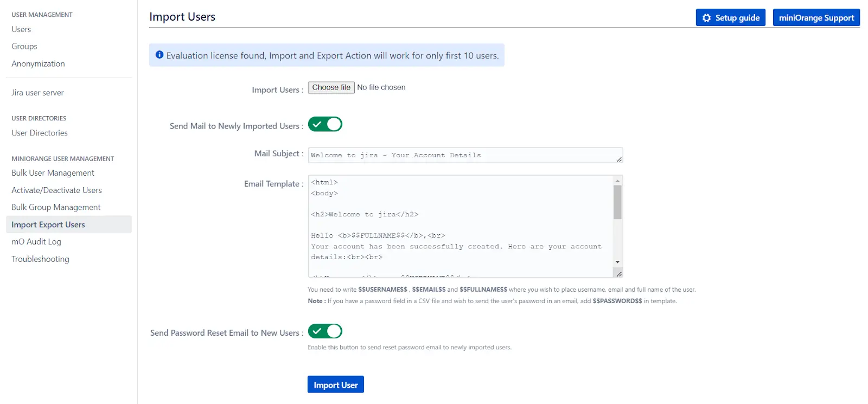Open Troubleshooting from the sidebar
The width and height of the screenshot is (868, 404).
coord(40,259)
